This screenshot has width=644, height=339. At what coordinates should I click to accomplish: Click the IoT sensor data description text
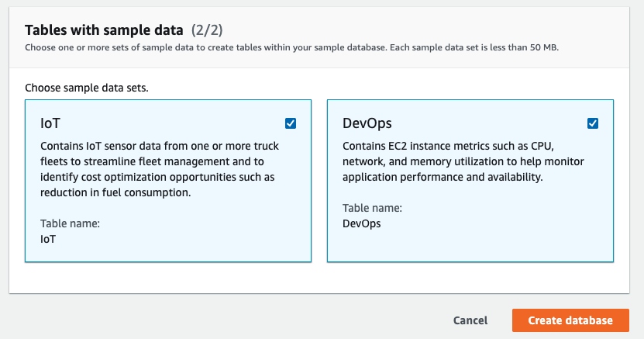[160, 169]
